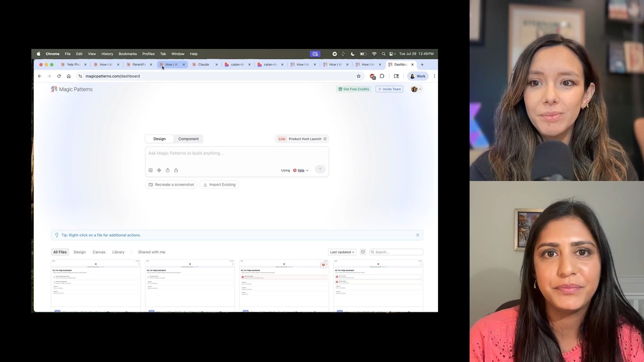Click the date and time in the menu bar
Viewport: 644px width, 362px height.
point(416,54)
